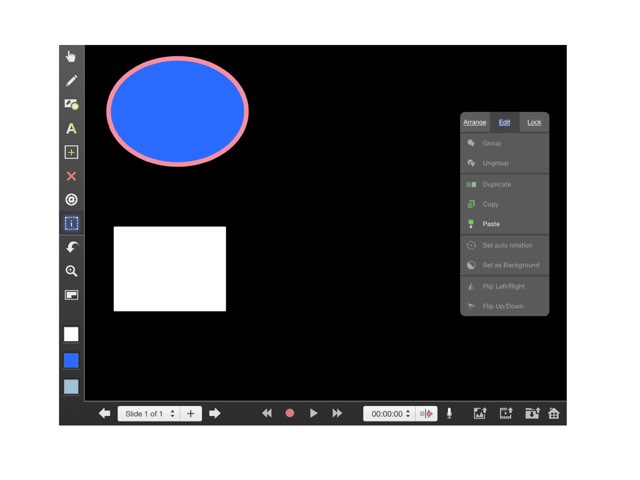Go to next slide arrow
The width and height of the screenshot is (640, 480).
[215, 413]
